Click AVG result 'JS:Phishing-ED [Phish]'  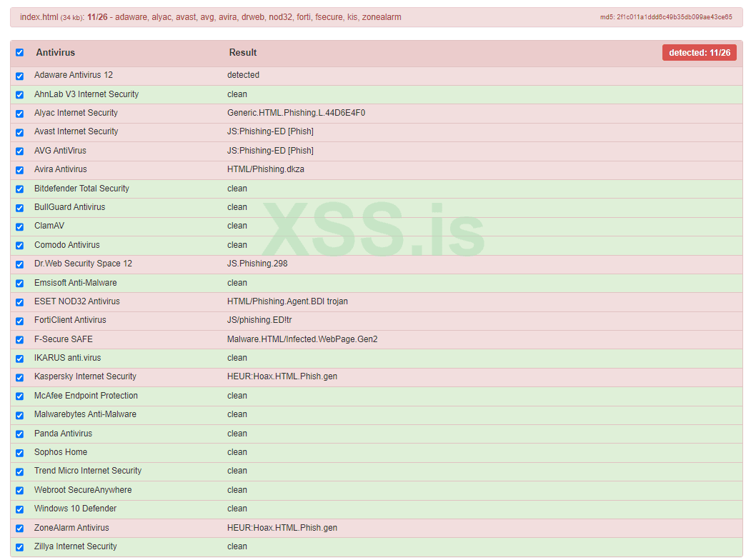(x=270, y=151)
